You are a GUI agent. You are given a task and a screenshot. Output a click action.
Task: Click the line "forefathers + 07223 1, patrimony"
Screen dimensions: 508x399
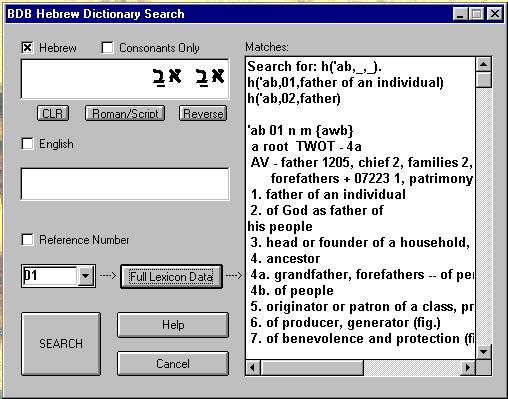coord(372,178)
